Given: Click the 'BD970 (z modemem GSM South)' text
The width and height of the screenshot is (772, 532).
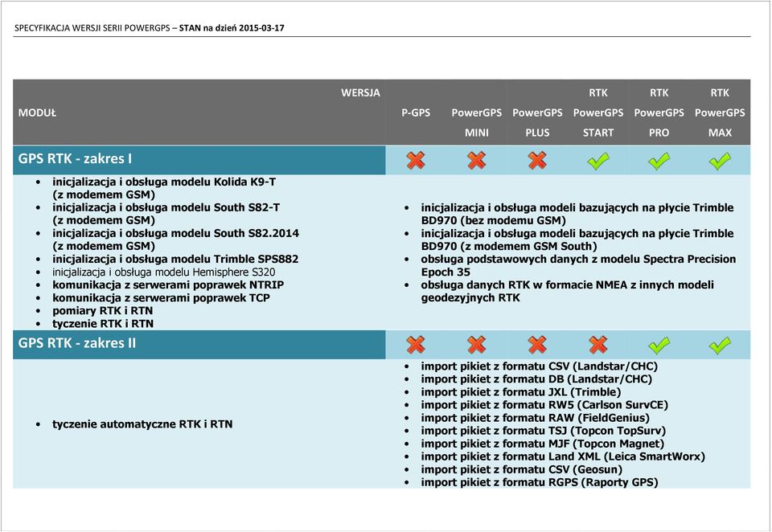Looking at the screenshot, I should click(x=509, y=246).
